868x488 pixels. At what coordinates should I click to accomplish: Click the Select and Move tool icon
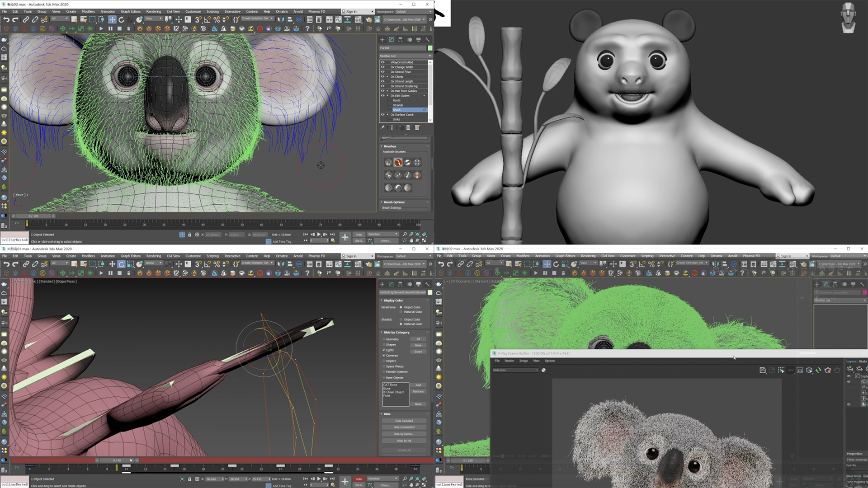[x=112, y=19]
